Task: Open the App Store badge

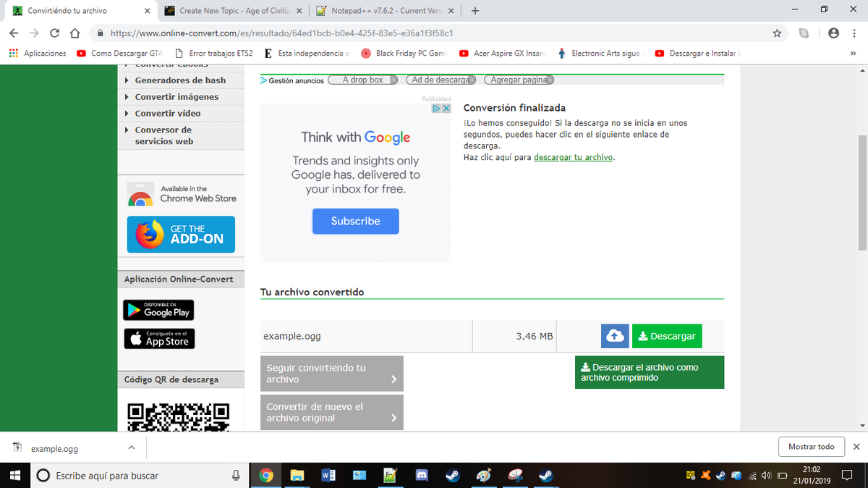Action: [160, 339]
